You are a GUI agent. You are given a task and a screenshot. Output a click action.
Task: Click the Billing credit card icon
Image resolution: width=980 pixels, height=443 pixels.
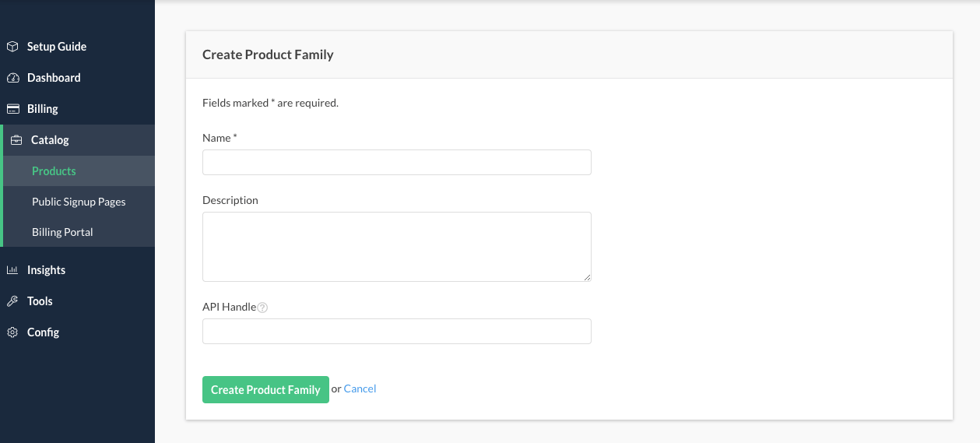[x=12, y=109]
